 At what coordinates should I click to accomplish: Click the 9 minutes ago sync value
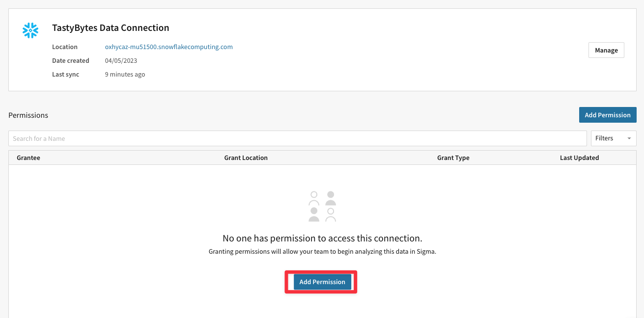(x=125, y=75)
